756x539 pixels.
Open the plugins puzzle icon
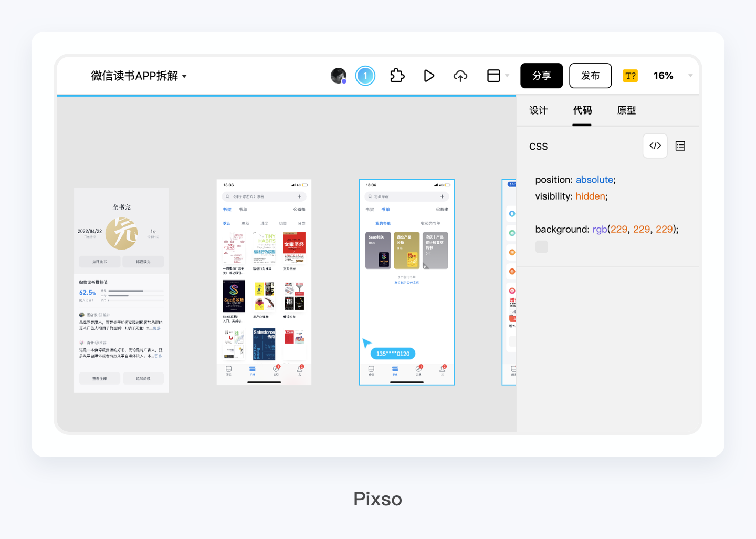coord(397,76)
